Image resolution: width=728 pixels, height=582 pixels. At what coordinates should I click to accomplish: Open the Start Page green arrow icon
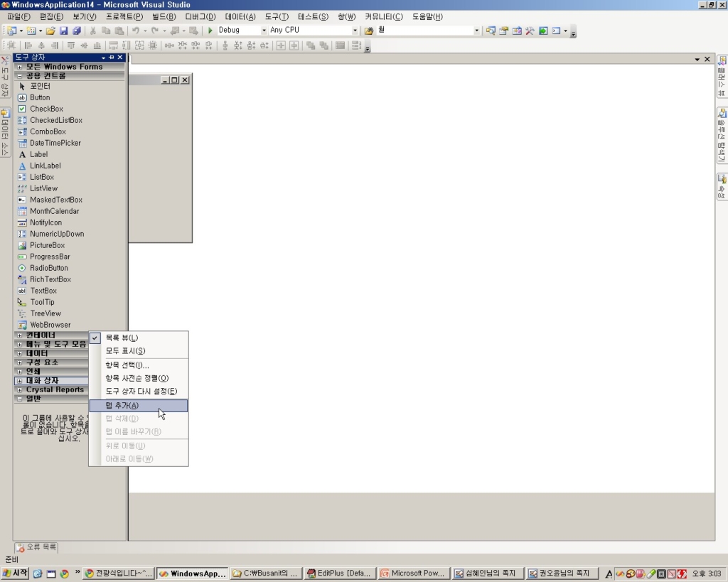tap(543, 31)
